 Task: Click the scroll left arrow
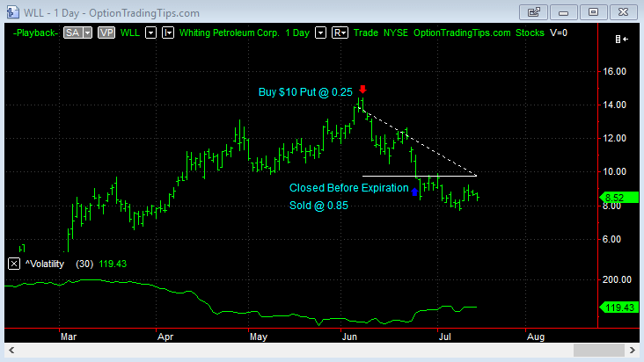[11, 350]
